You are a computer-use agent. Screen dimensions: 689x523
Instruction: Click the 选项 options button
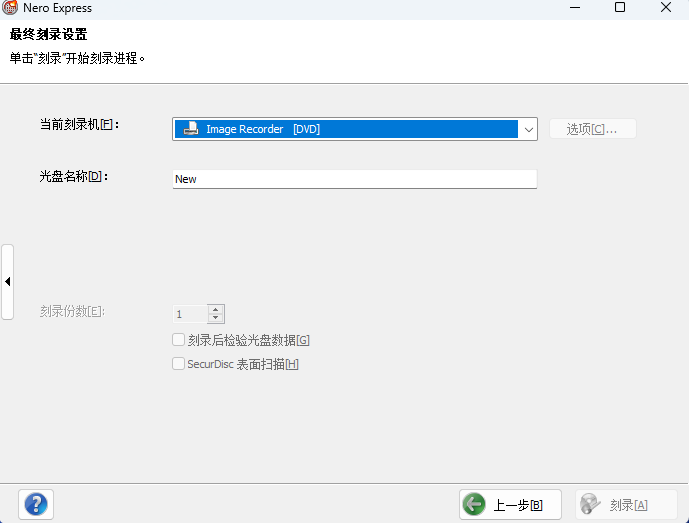tap(592, 129)
